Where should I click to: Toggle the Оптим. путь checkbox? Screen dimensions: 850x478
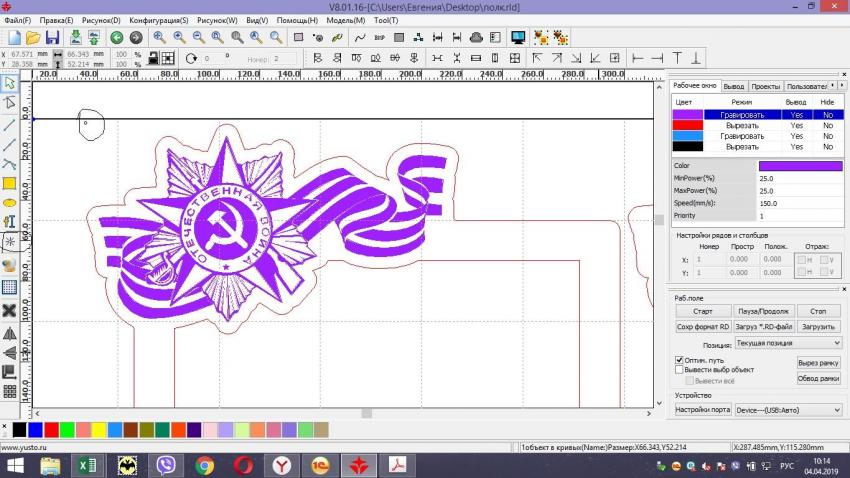[680, 360]
